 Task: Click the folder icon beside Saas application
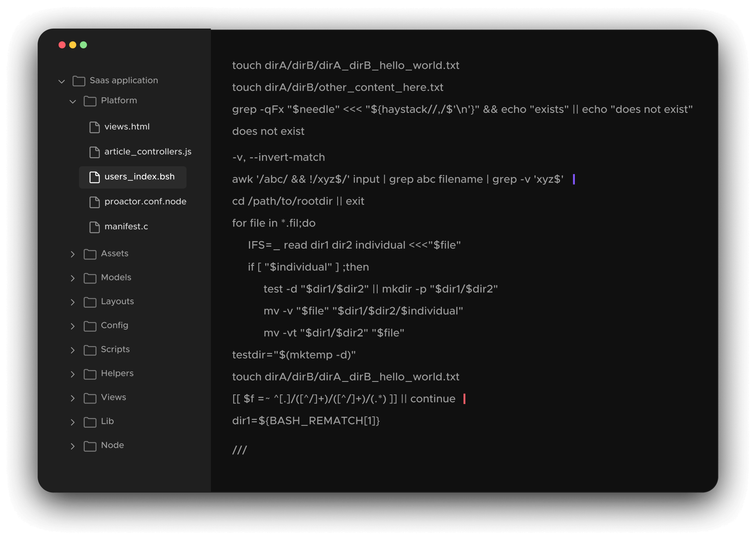[x=79, y=81]
